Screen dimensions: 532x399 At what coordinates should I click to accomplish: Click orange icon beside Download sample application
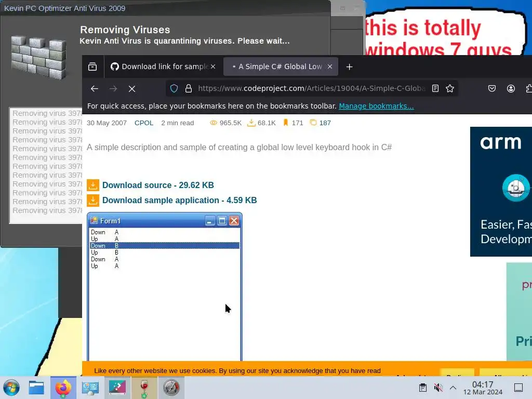tap(93, 200)
